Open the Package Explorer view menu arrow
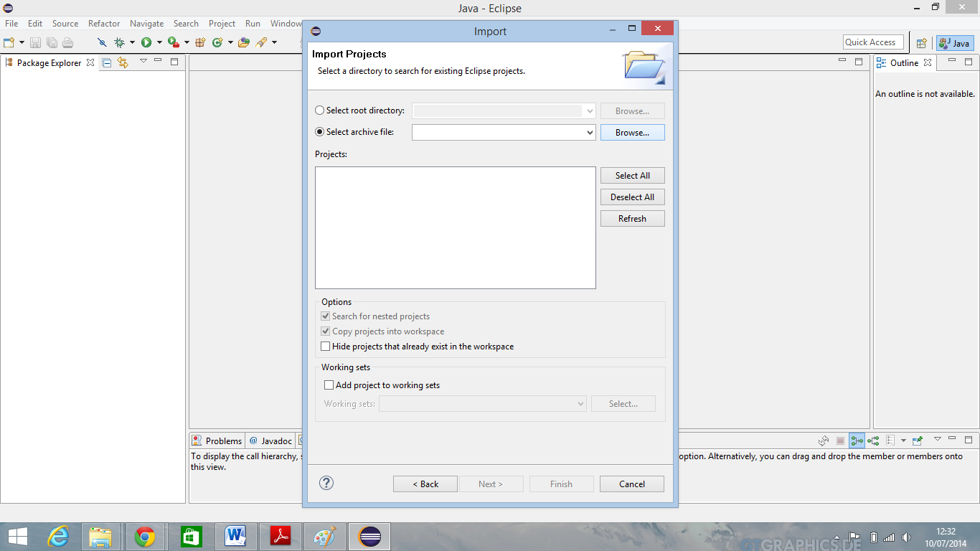Viewport: 980px width, 551px height. [143, 62]
